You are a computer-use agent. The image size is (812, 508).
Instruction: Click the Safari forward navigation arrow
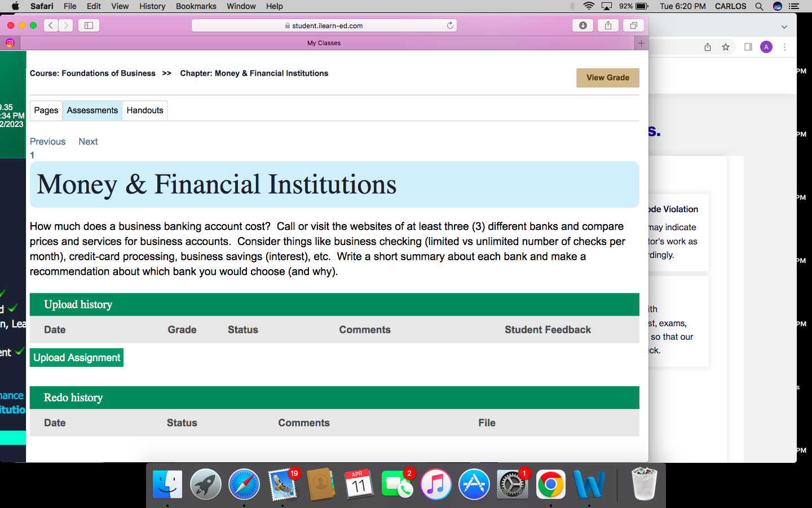pyautogui.click(x=66, y=25)
